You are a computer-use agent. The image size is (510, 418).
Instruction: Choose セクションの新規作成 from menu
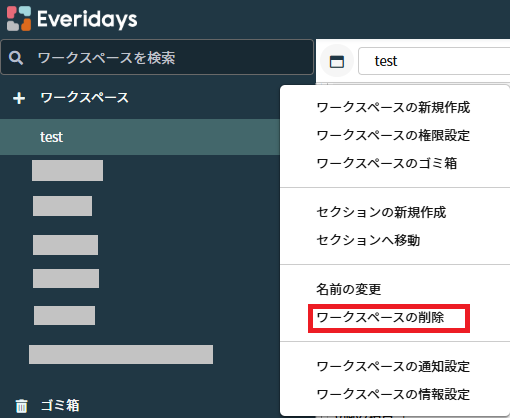pyautogui.click(x=381, y=212)
